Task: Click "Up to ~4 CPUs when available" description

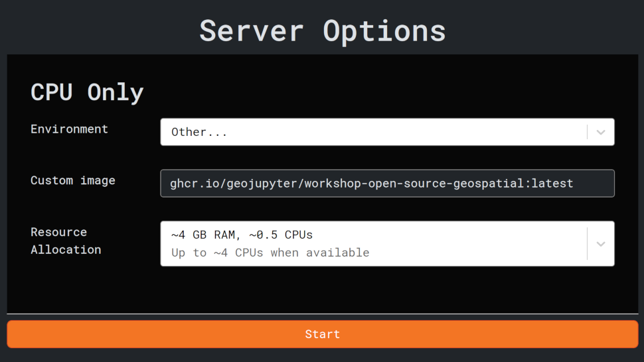Action: [270, 253]
